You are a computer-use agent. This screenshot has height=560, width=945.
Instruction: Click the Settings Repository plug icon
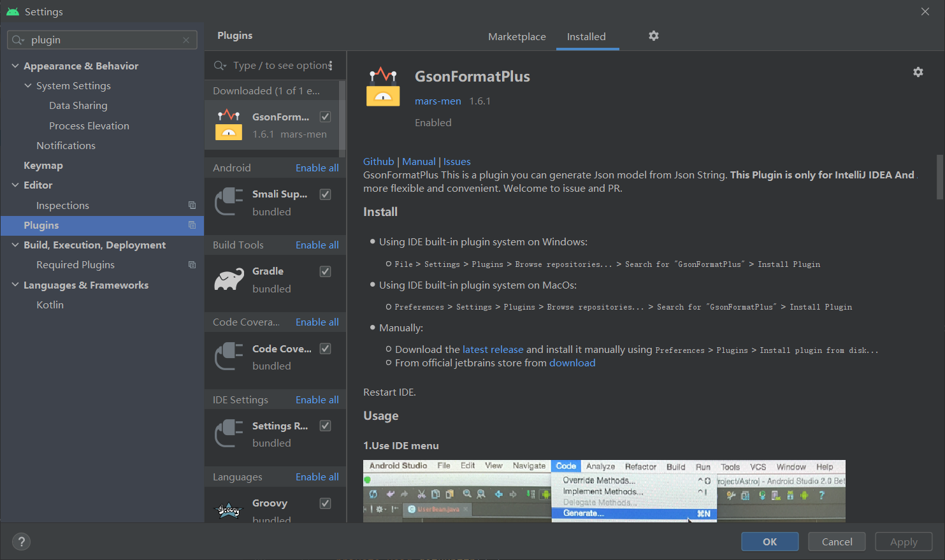click(x=229, y=434)
